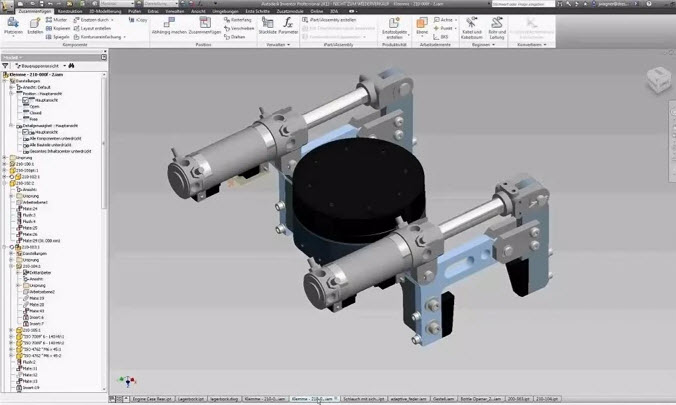Select Alle Bauteile unterdrückt entry
This screenshot has height=405, width=676.
50,145
